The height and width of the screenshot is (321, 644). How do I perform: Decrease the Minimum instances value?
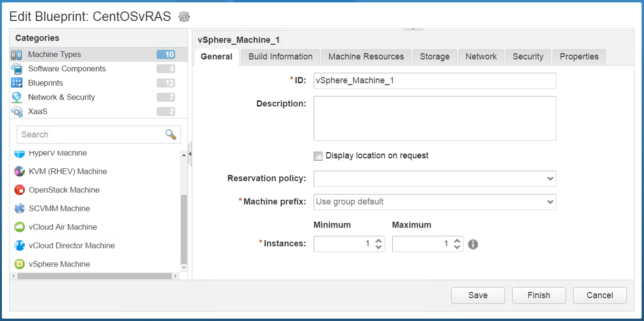(378, 247)
